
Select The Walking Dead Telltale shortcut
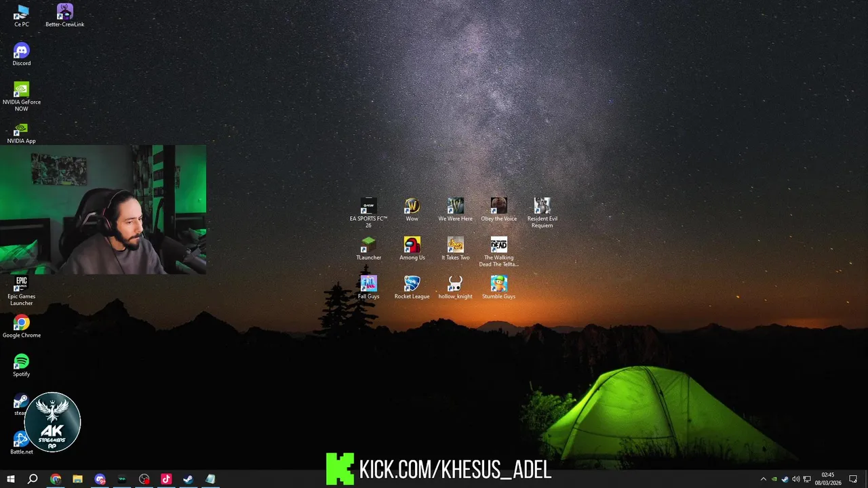[x=498, y=252]
